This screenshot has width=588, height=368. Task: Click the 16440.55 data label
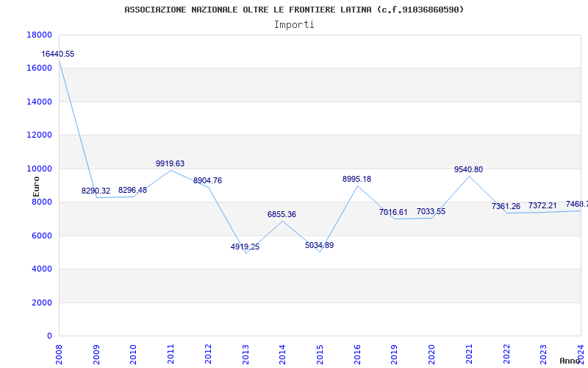tap(58, 54)
